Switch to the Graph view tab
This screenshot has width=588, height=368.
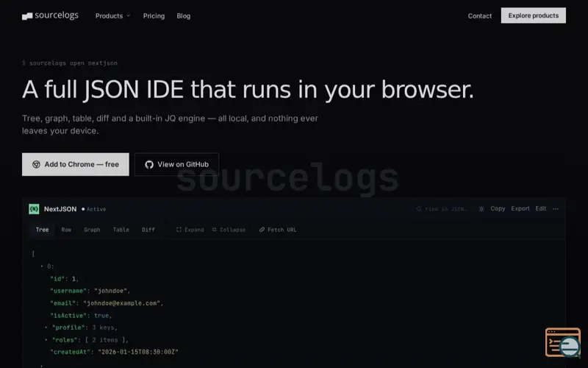coord(92,230)
